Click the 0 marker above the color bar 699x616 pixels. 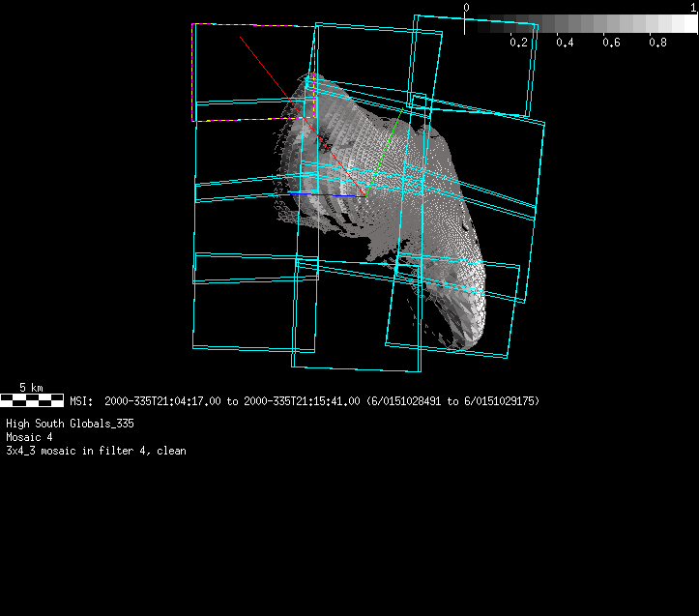(466, 8)
